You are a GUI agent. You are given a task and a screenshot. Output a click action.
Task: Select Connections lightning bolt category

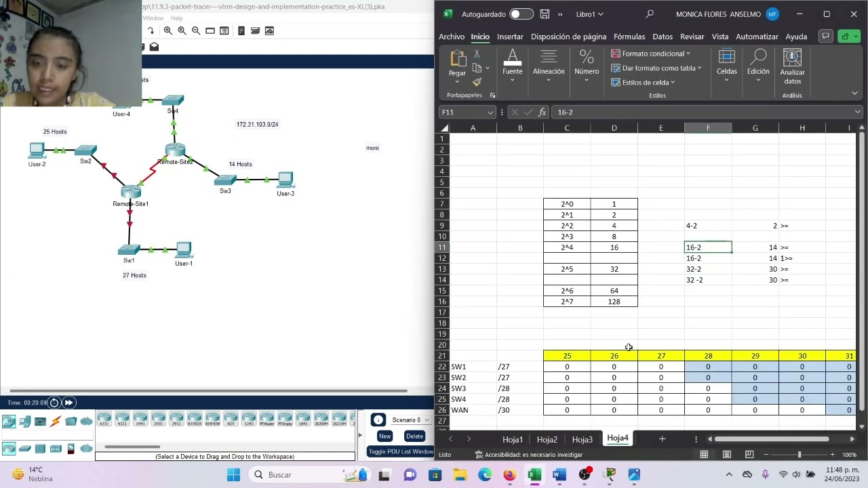tap(56, 422)
